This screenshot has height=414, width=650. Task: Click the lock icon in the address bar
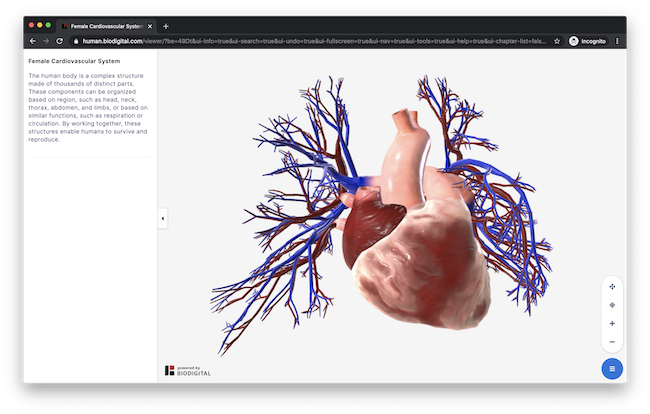[75, 41]
